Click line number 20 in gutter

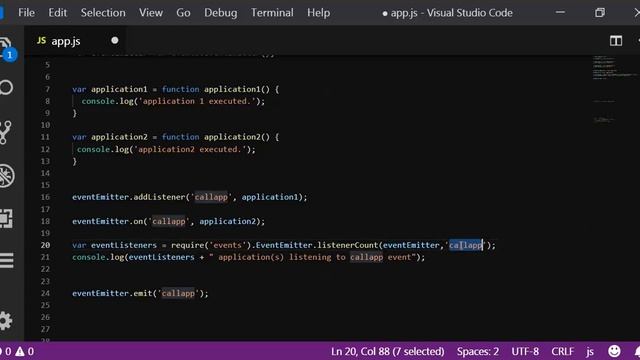pyautogui.click(x=45, y=245)
